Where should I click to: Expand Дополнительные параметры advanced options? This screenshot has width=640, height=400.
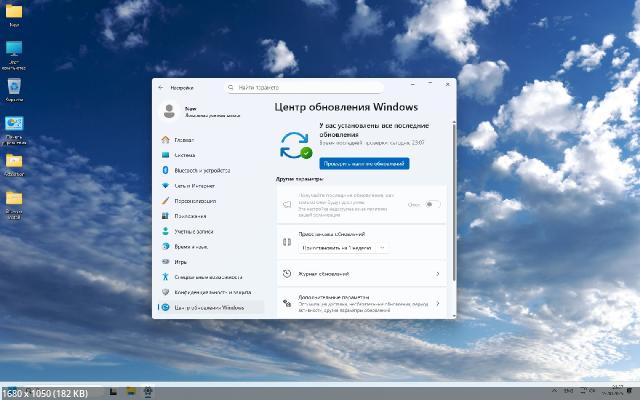362,302
